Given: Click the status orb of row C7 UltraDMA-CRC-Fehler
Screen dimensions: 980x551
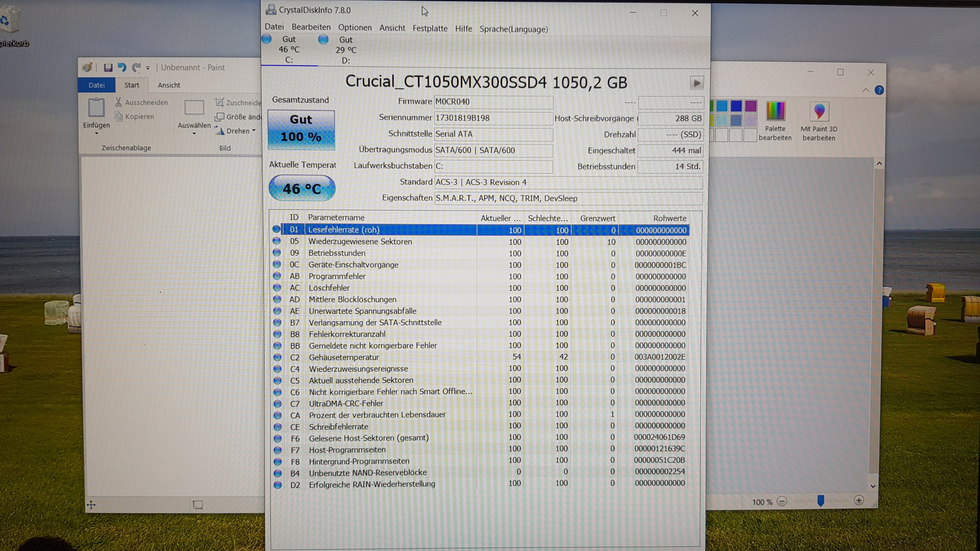Looking at the screenshot, I should click(278, 404).
